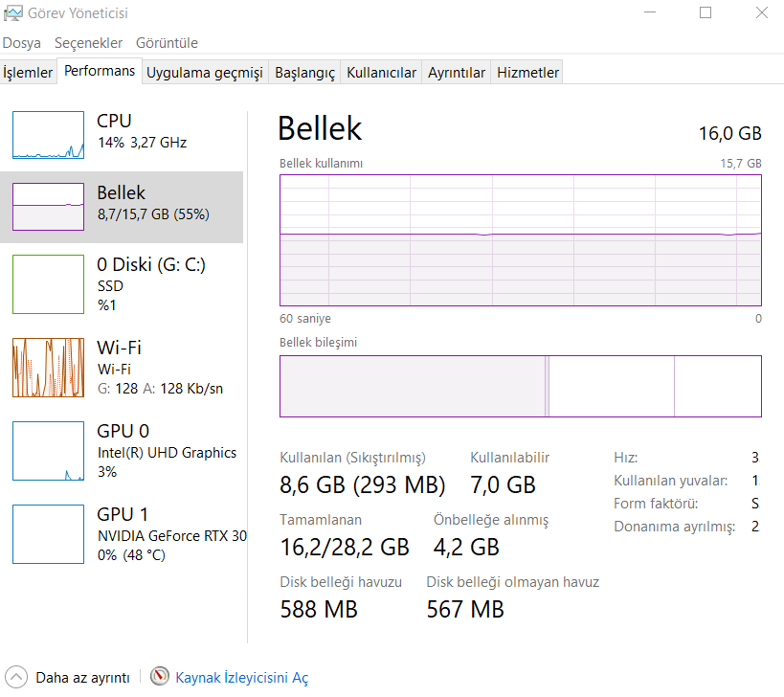Switch to the İşlemler tab
Image resolution: width=784 pixels, height=697 pixels.
[28, 73]
